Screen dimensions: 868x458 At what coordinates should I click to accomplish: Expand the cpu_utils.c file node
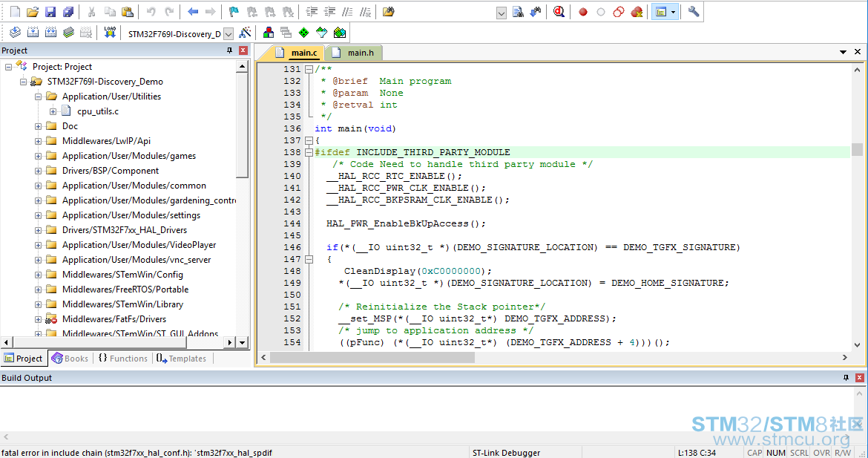[53, 111]
